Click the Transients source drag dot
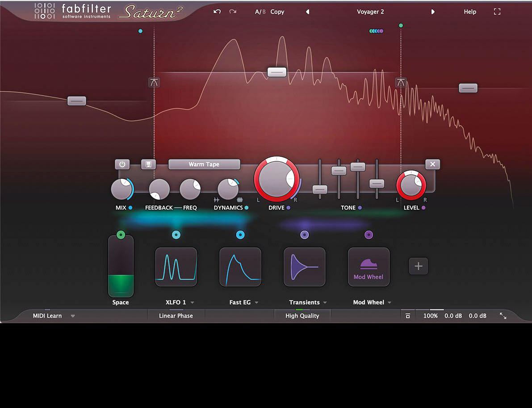 click(304, 235)
